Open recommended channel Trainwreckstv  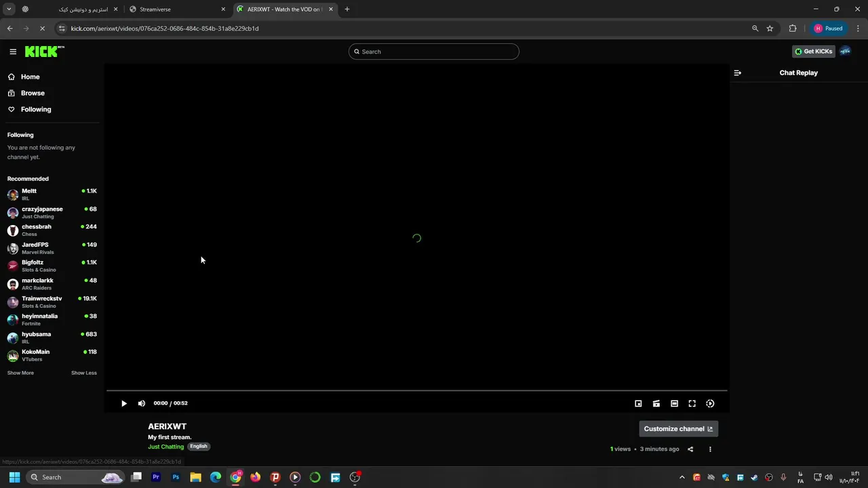click(52, 302)
